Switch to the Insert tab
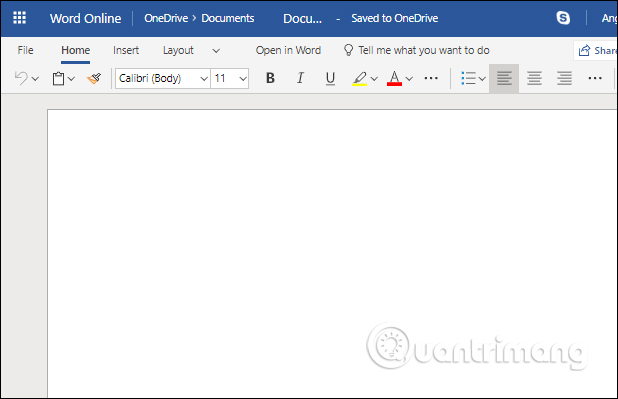This screenshot has height=399, width=618. coord(126,50)
